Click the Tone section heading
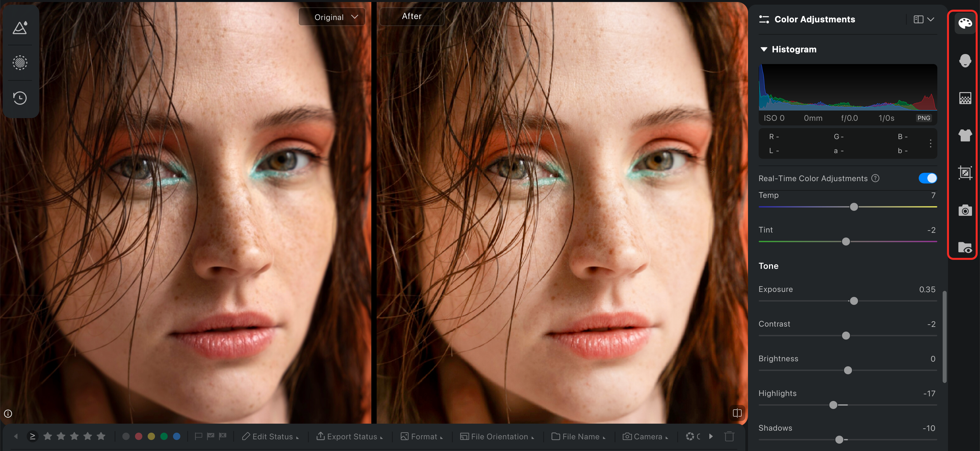 click(x=768, y=266)
